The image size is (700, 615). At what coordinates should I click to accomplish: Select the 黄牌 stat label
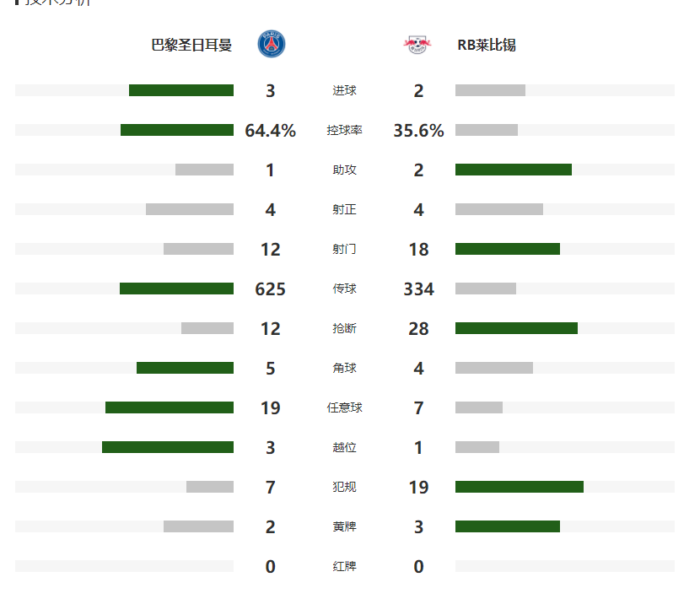[344, 526]
